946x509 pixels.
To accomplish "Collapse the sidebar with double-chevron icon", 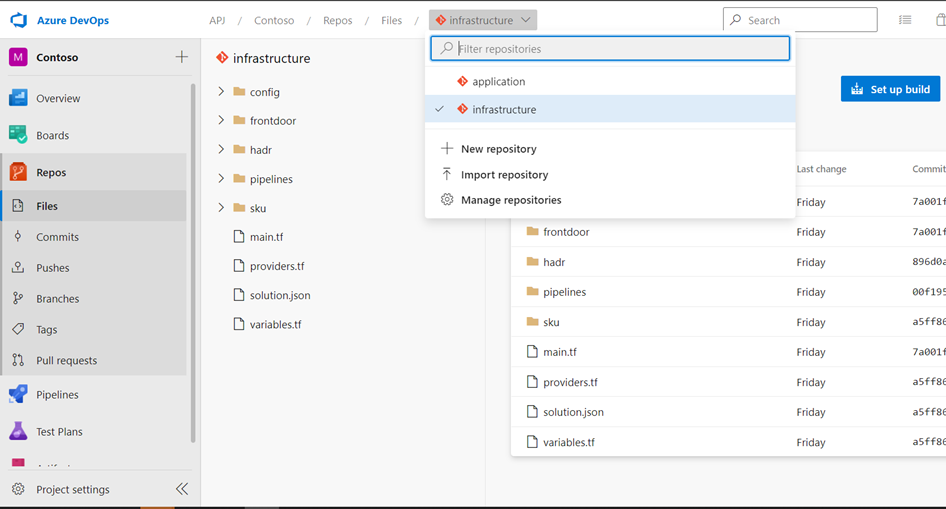I will pos(182,489).
